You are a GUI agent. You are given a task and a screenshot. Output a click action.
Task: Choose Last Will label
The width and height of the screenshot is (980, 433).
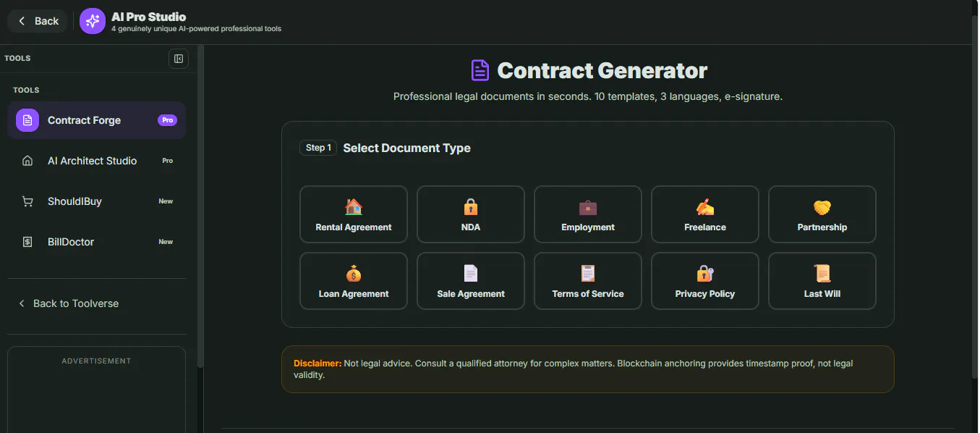click(822, 294)
